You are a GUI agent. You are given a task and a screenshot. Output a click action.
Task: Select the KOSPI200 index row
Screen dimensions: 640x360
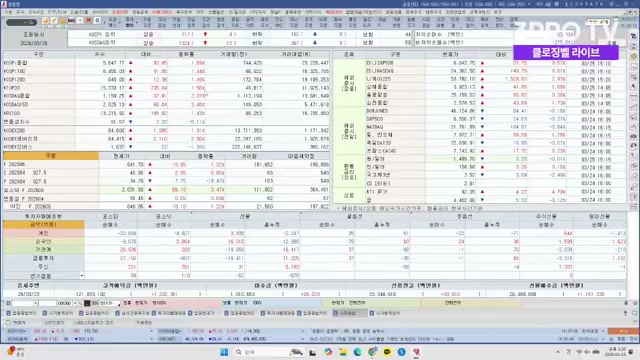click(x=166, y=80)
